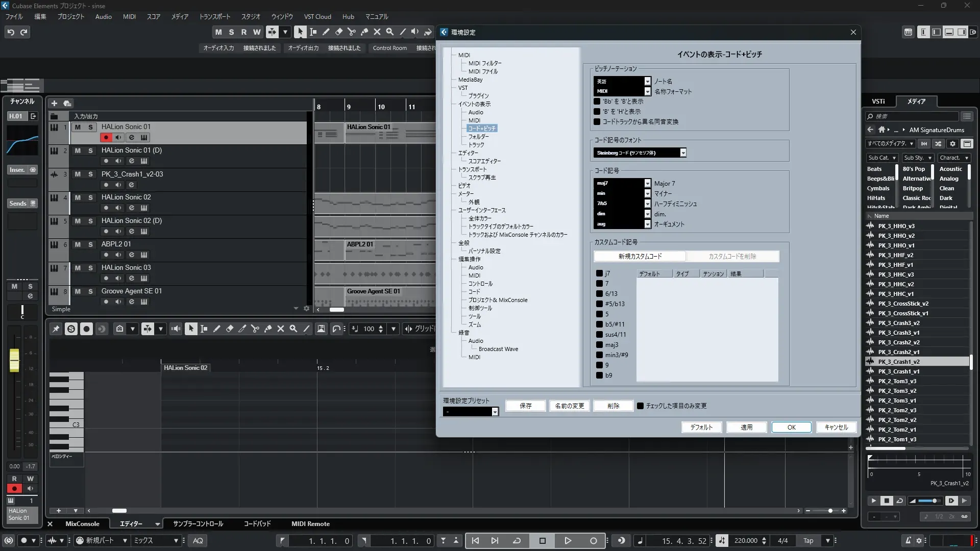Viewport: 980px width, 551px height.
Task: Activate the transport cycle loop button
Action: (517, 541)
